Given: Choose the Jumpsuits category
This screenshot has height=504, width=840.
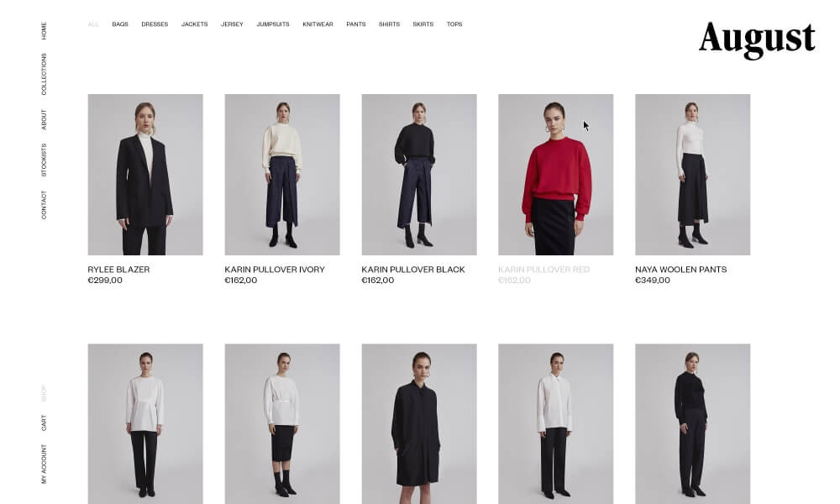Looking at the screenshot, I should (x=273, y=24).
